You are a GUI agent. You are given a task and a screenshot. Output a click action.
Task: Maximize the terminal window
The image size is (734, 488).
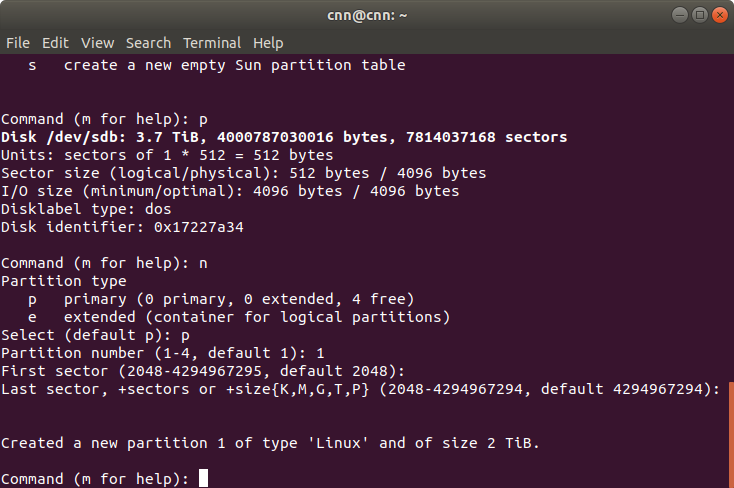[700, 15]
